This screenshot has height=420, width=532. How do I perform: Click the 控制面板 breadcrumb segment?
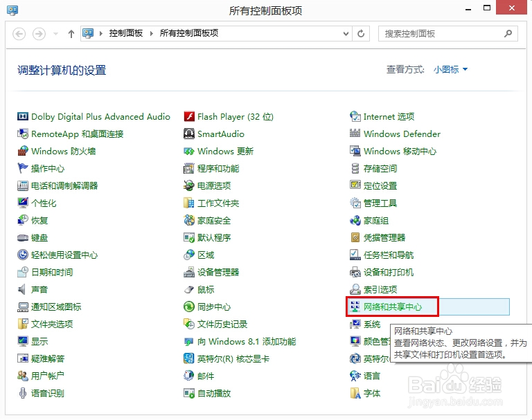[126, 33]
